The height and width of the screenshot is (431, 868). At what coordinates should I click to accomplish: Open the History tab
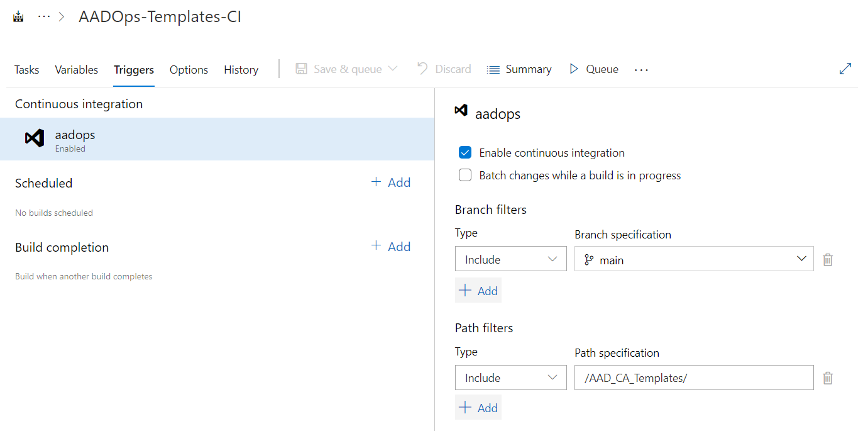[x=241, y=70]
